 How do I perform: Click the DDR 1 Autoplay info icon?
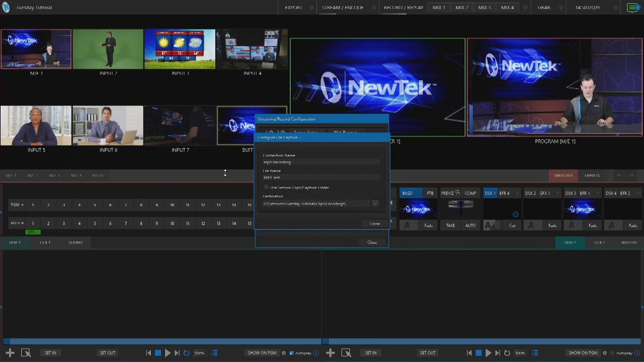coord(316,353)
